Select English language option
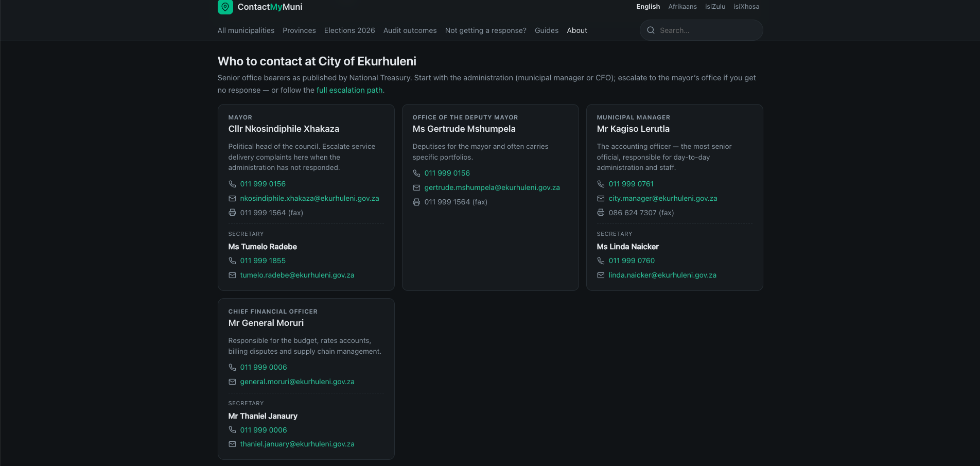The height and width of the screenshot is (466, 980). (648, 7)
